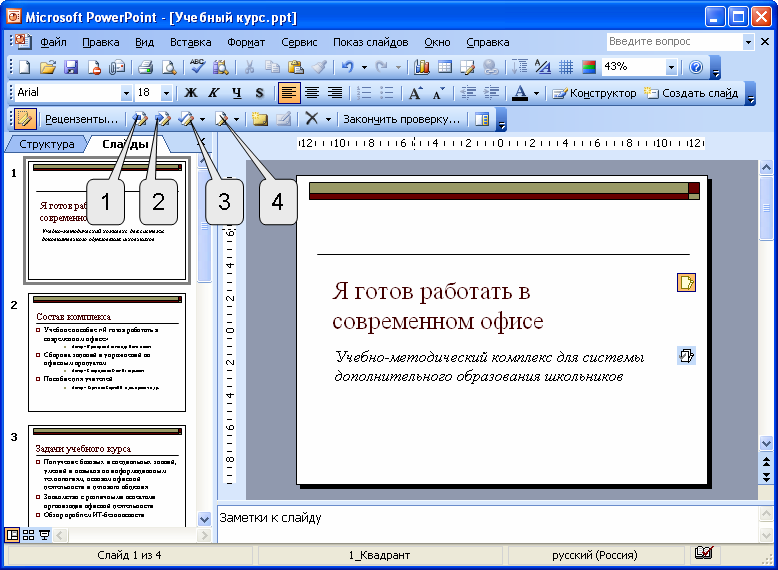Open the Файл menu
Viewport: 778px width, 570px height.
[x=54, y=42]
